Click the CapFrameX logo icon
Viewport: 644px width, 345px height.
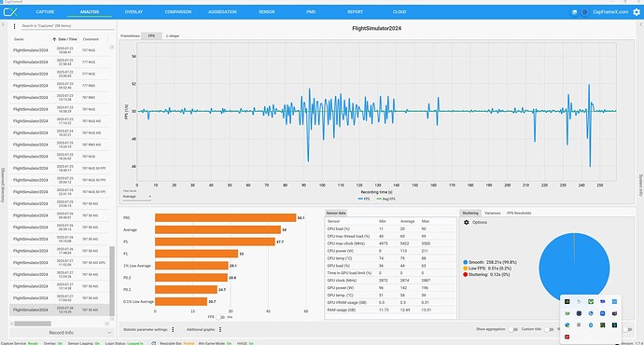point(10,12)
